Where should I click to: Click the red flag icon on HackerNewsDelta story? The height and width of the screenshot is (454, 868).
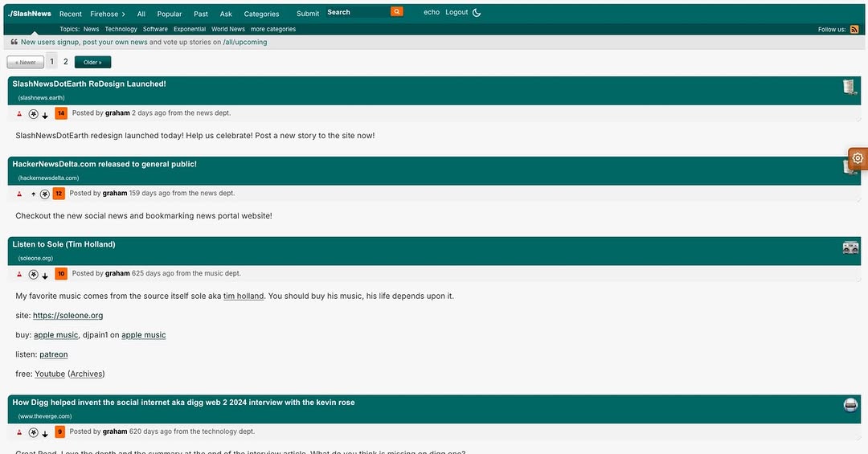(x=19, y=194)
